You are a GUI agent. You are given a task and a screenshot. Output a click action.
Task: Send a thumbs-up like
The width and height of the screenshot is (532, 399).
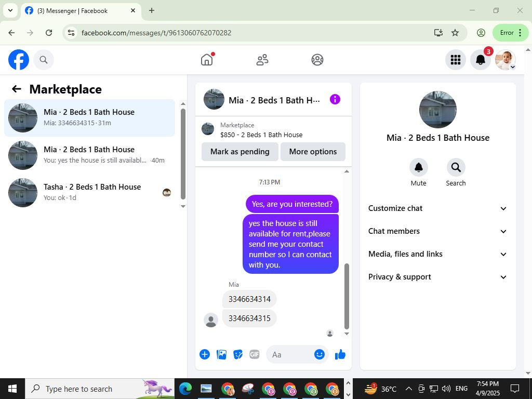pos(340,354)
